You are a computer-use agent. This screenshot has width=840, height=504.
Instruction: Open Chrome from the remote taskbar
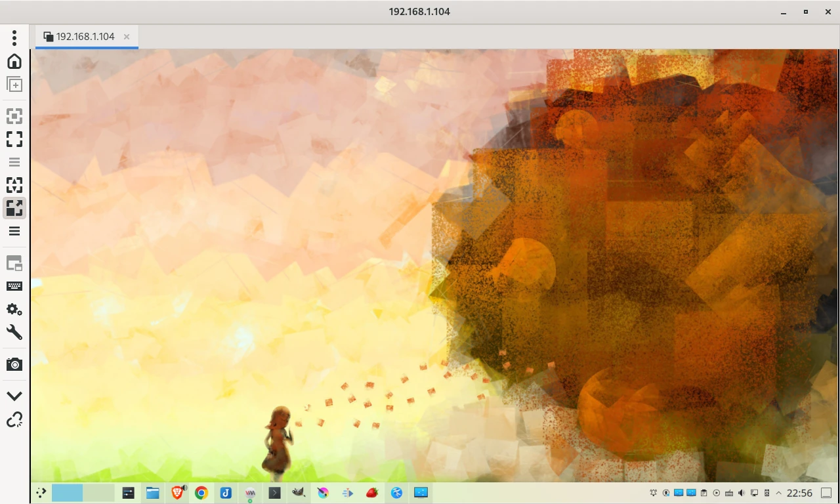201,493
